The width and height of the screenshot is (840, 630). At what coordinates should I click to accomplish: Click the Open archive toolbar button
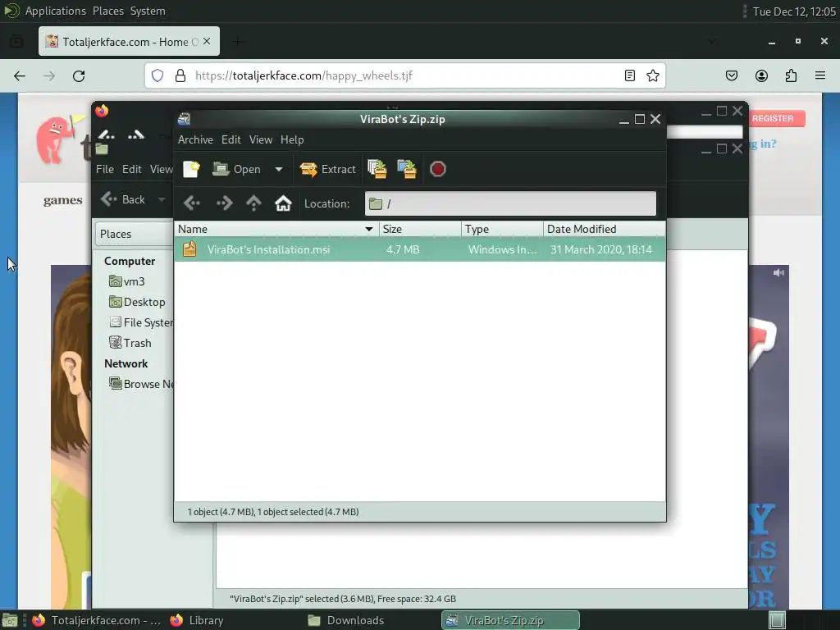(x=237, y=169)
